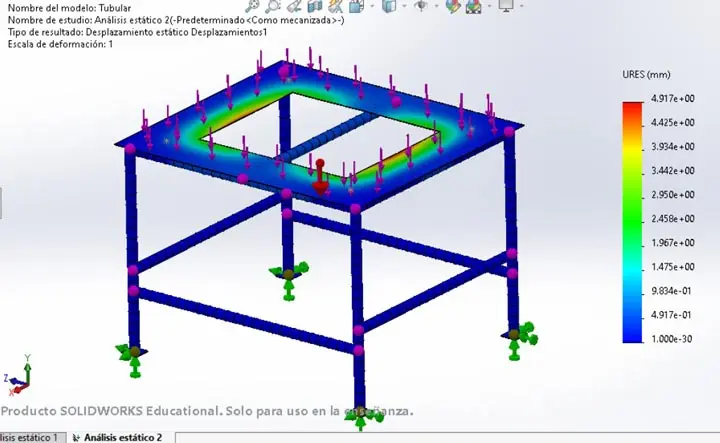Click the URES (mm) legend title
Viewport: 720px width, 443px height.
click(643, 74)
